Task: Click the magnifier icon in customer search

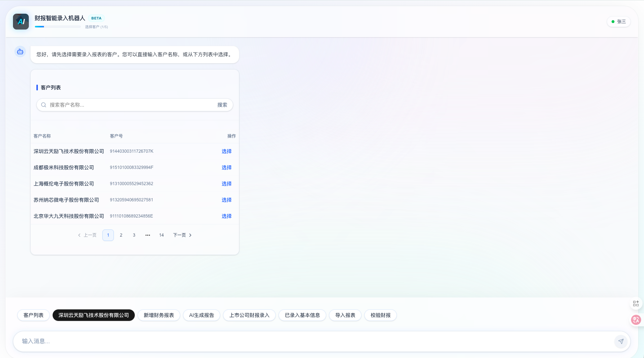Action: 44,105
